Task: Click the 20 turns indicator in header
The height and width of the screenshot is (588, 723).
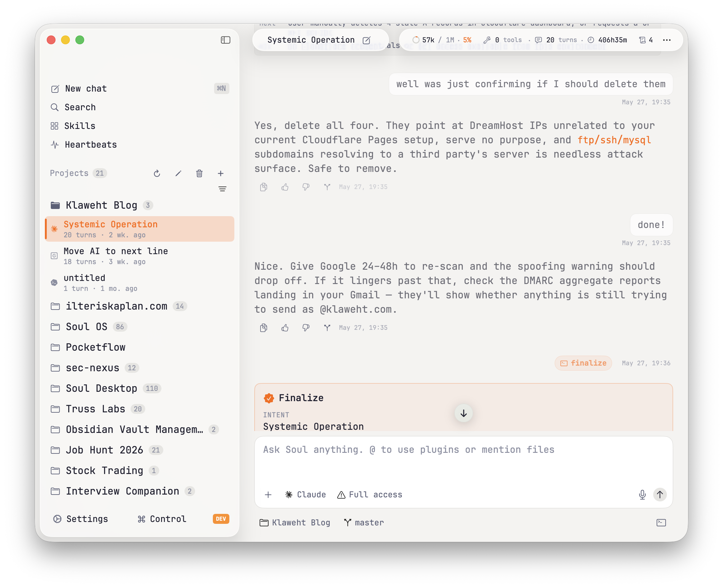Action: coord(556,40)
